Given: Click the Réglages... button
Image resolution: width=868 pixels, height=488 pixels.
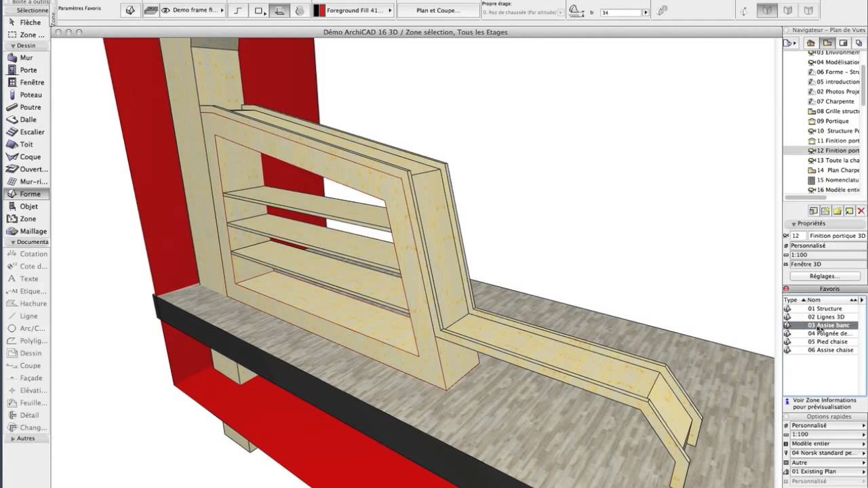Looking at the screenshot, I should 825,276.
